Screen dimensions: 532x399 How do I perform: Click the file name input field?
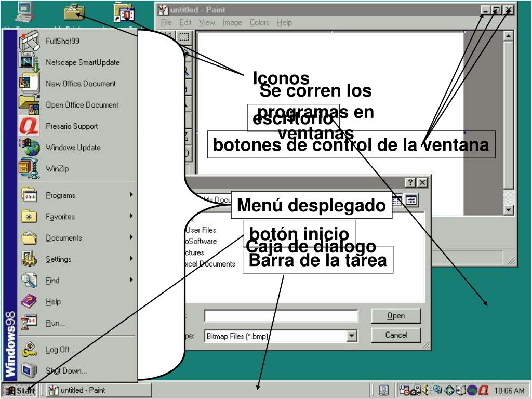[x=281, y=316]
